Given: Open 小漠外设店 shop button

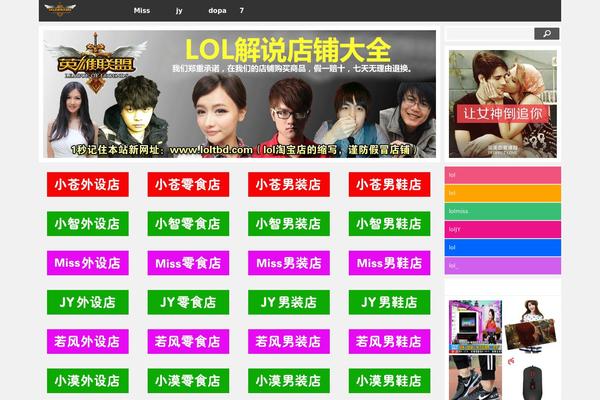Looking at the screenshot, I should [88, 381].
